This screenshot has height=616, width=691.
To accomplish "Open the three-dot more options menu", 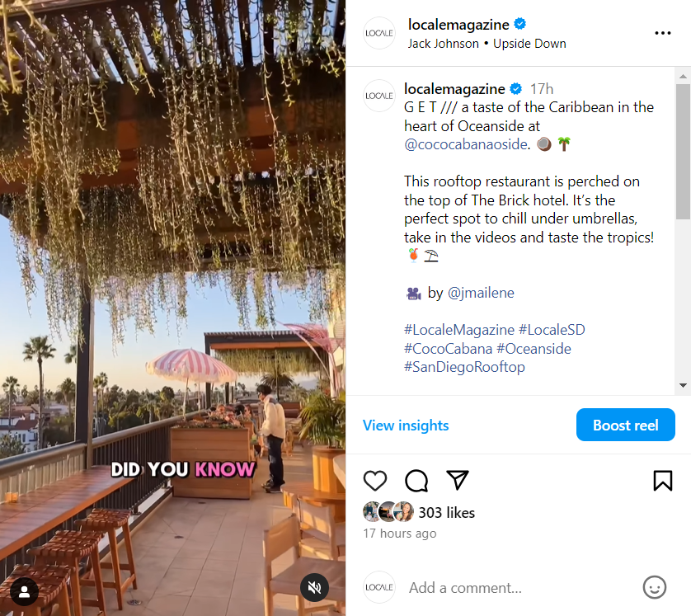I will click(x=663, y=33).
